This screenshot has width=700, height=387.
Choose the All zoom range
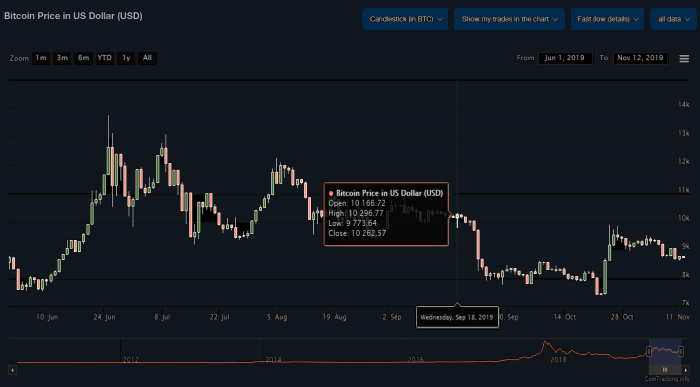(x=147, y=58)
